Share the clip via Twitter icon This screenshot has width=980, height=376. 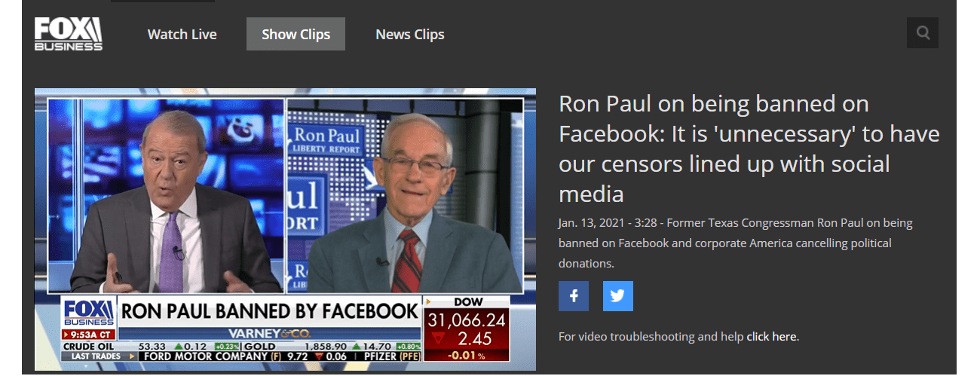[618, 296]
